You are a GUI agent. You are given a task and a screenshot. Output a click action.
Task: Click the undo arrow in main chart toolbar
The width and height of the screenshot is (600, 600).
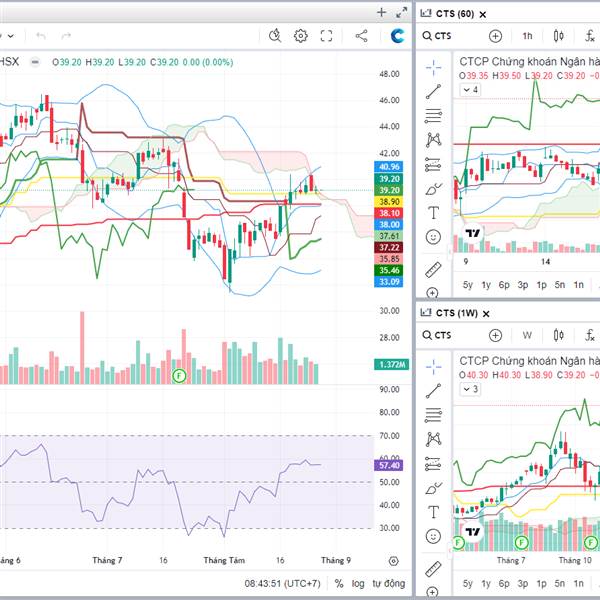(41, 36)
